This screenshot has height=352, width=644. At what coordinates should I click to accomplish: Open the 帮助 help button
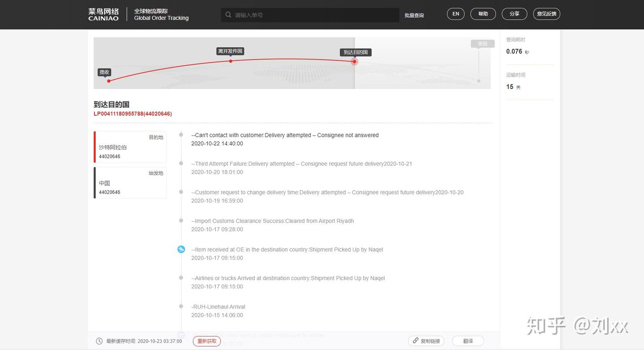pos(483,14)
